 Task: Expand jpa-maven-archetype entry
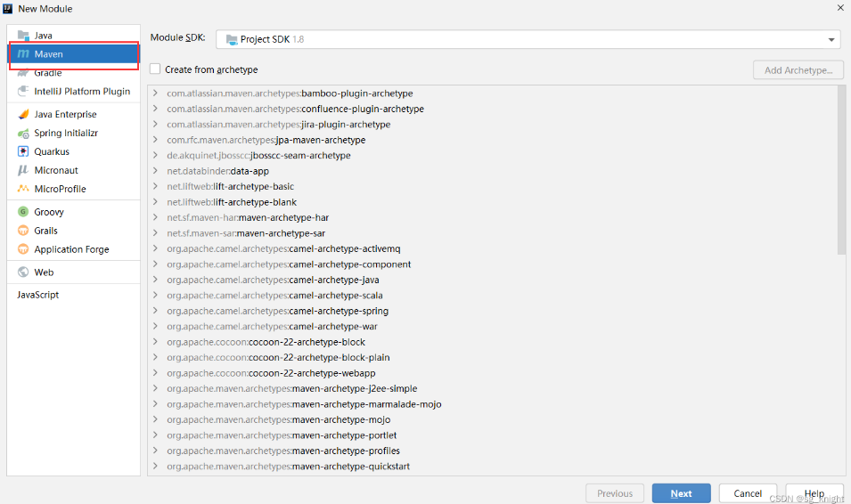click(x=155, y=140)
